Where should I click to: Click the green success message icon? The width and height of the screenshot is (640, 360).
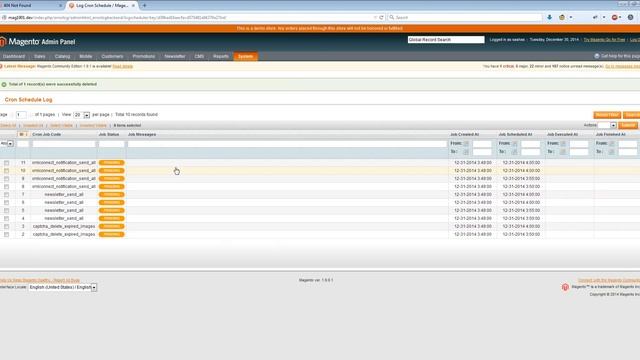pyautogui.click(x=4, y=84)
